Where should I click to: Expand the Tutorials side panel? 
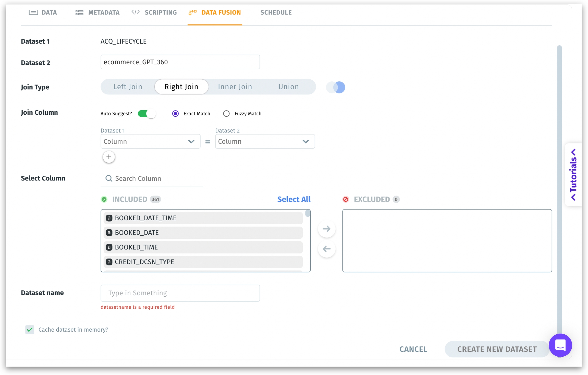[573, 175]
